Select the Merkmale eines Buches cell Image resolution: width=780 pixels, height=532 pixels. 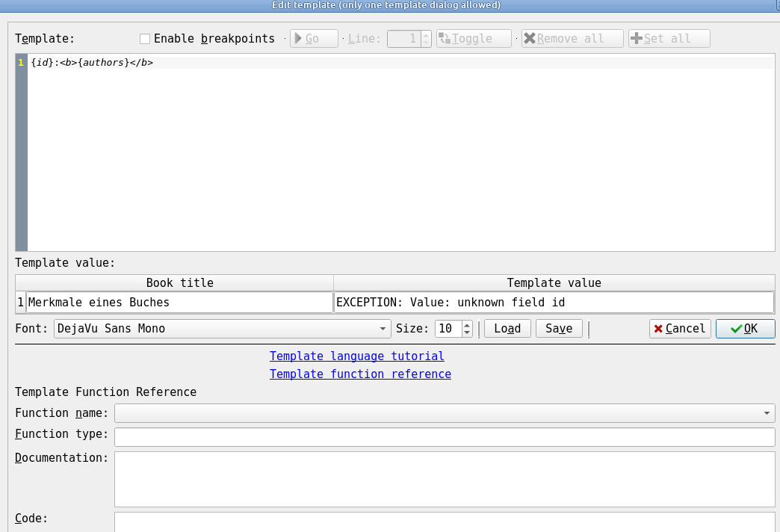[179, 302]
